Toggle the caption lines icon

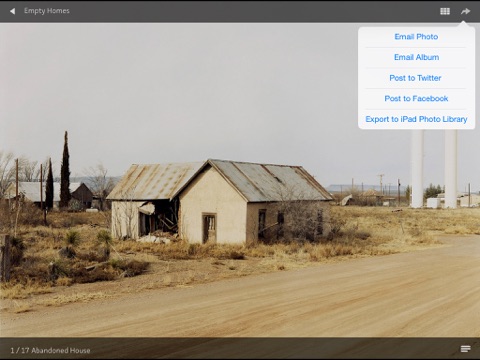pyautogui.click(x=465, y=349)
